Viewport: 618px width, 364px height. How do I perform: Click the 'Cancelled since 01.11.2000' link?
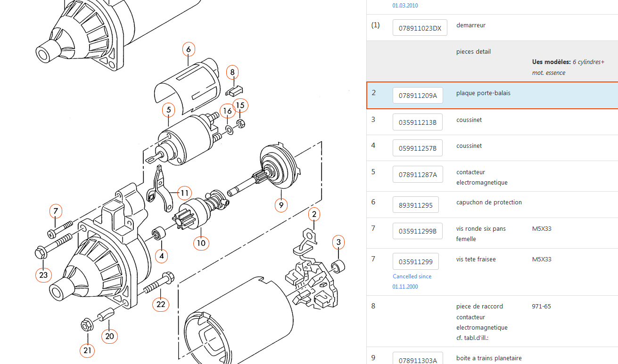[412, 281]
